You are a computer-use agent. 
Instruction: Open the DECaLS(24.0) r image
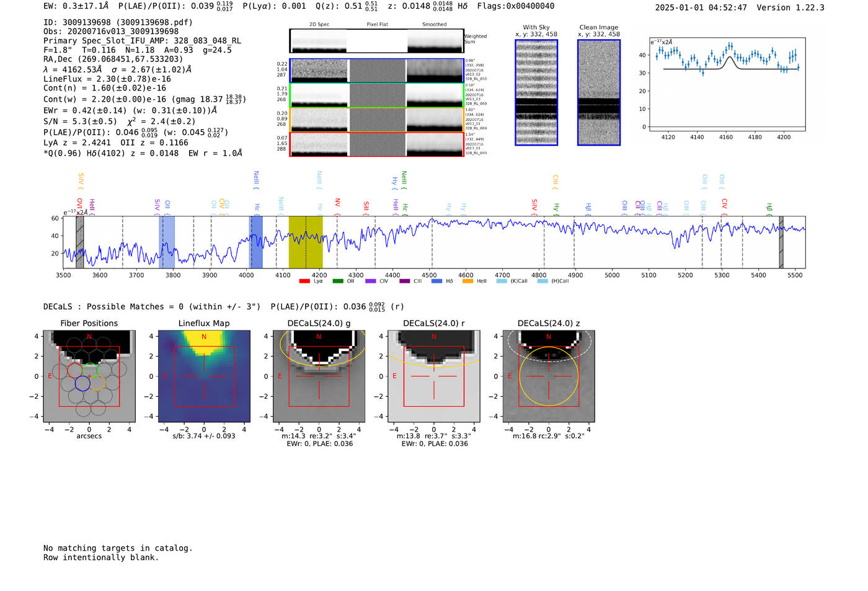tap(433, 376)
